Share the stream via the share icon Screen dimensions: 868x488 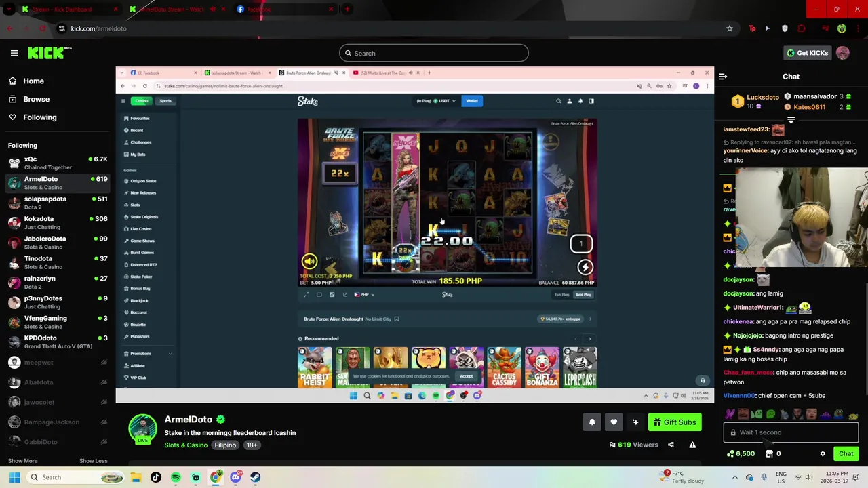tap(671, 445)
